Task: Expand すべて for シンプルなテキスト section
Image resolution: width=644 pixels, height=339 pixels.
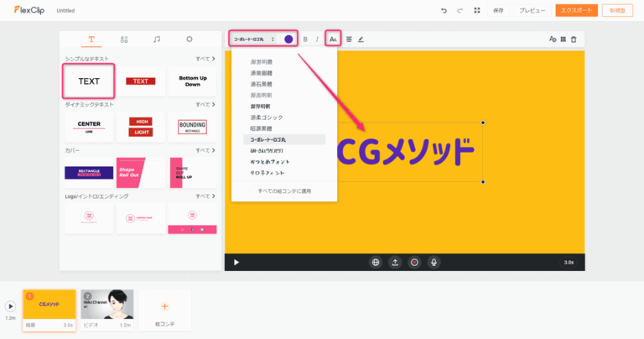Action: [x=205, y=59]
